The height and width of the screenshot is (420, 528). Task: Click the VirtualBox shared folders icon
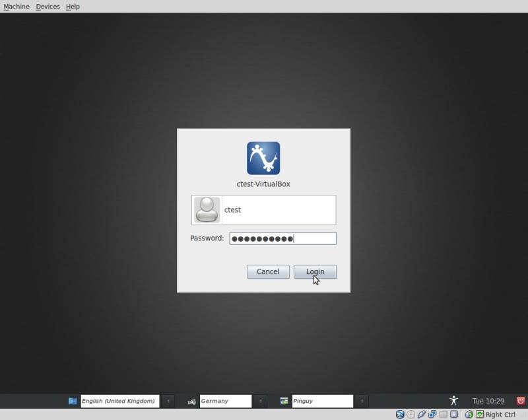tap(443, 414)
